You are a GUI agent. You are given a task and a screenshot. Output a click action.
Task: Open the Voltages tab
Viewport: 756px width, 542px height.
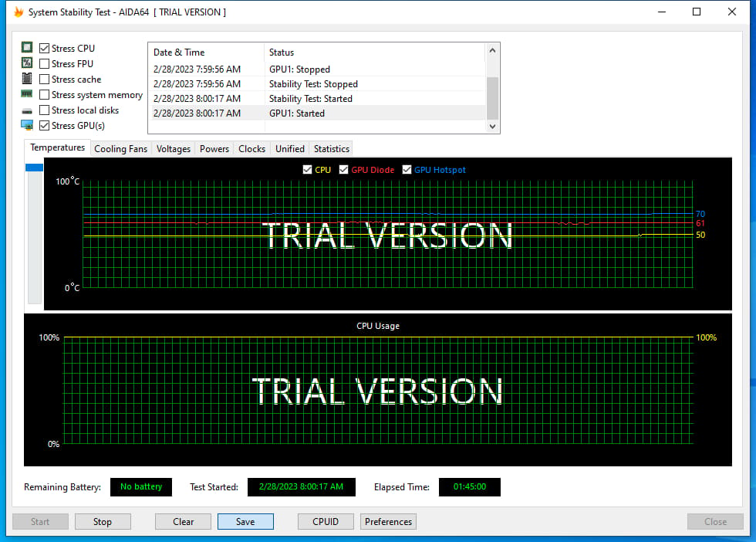click(173, 149)
